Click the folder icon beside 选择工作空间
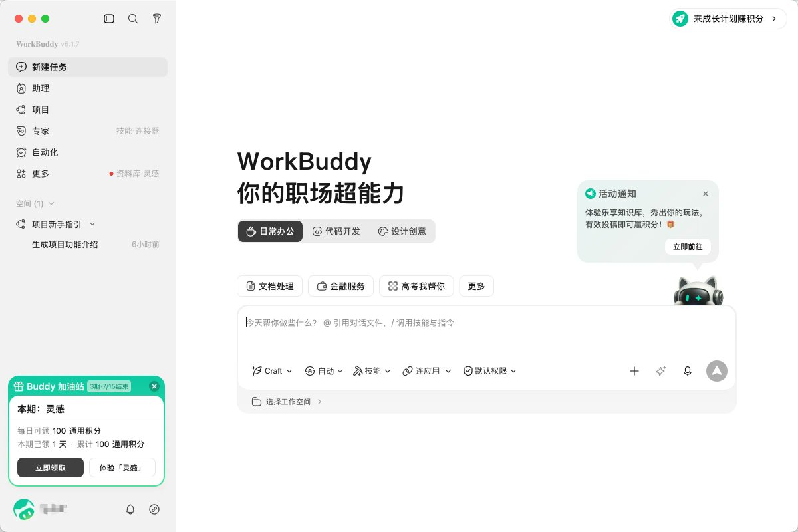Viewport: 798px width, 532px height. (x=257, y=402)
